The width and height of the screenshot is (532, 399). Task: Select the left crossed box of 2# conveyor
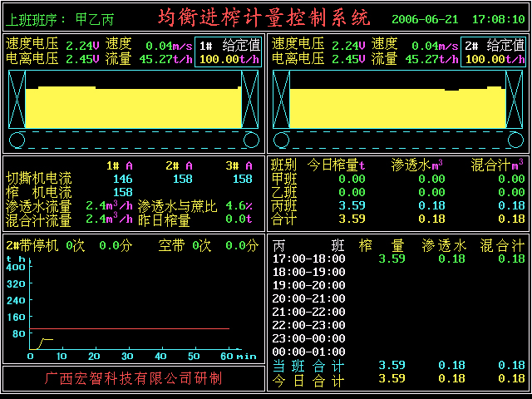click(x=281, y=100)
